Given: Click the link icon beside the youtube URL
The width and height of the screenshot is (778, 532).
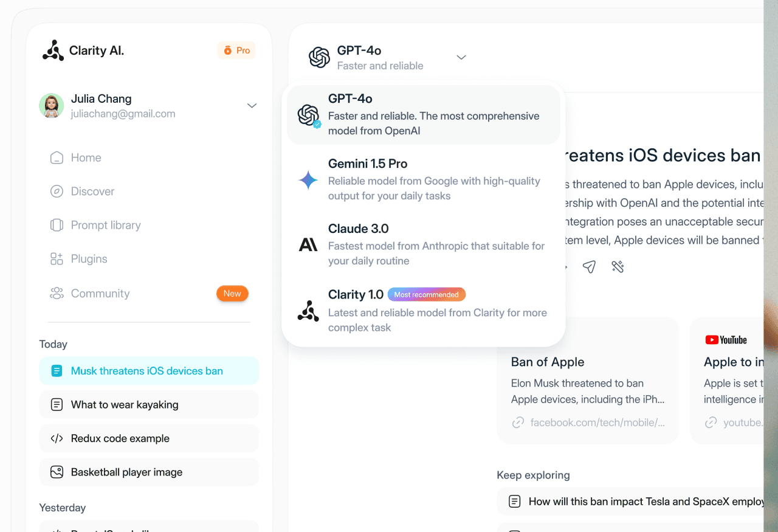Looking at the screenshot, I should (x=711, y=423).
